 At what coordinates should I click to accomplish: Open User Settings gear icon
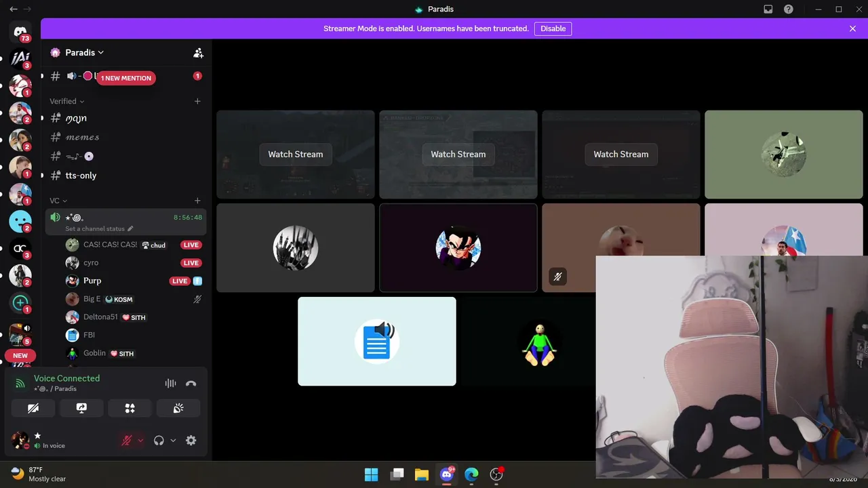tap(191, 441)
